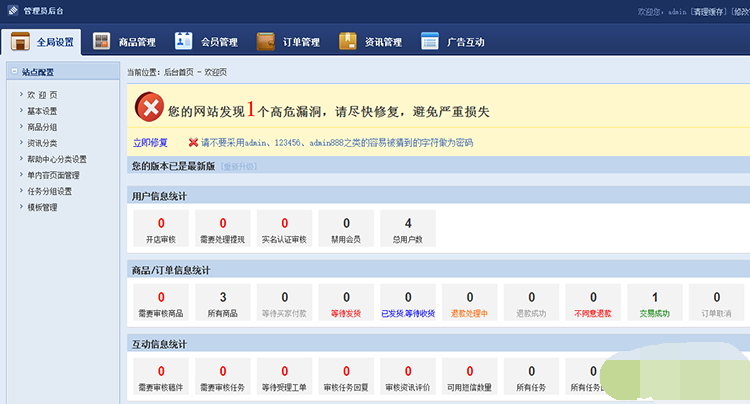Click the small red X warning icon

click(x=193, y=142)
